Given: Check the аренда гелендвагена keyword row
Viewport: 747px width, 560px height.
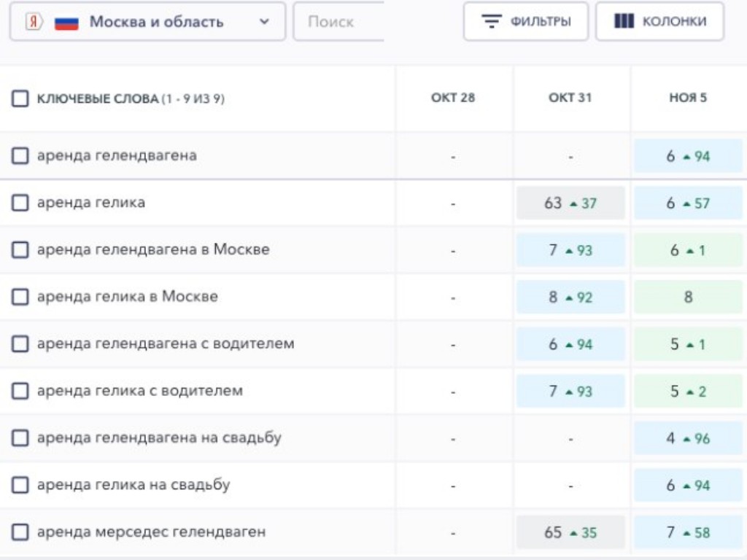Looking at the screenshot, I should 20,156.
